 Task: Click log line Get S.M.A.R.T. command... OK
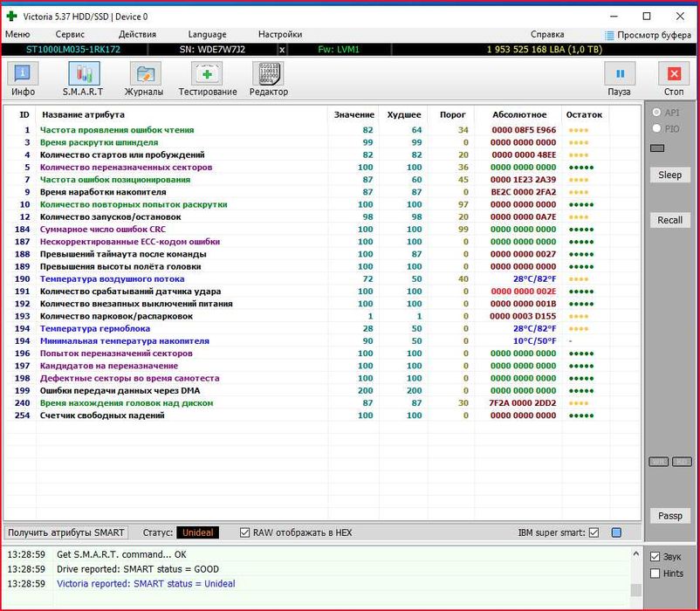[121, 554]
